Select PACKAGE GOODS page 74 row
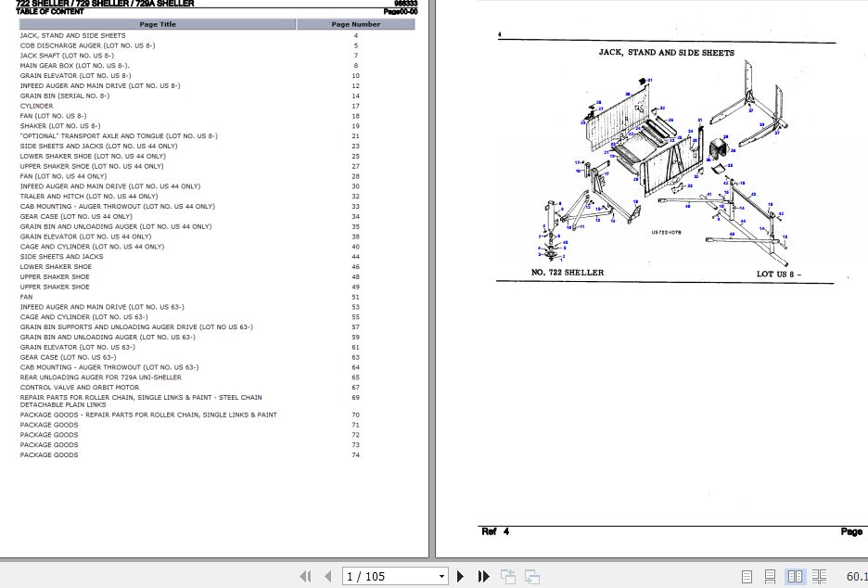Image resolution: width=868 pixels, height=588 pixels. tap(49, 454)
